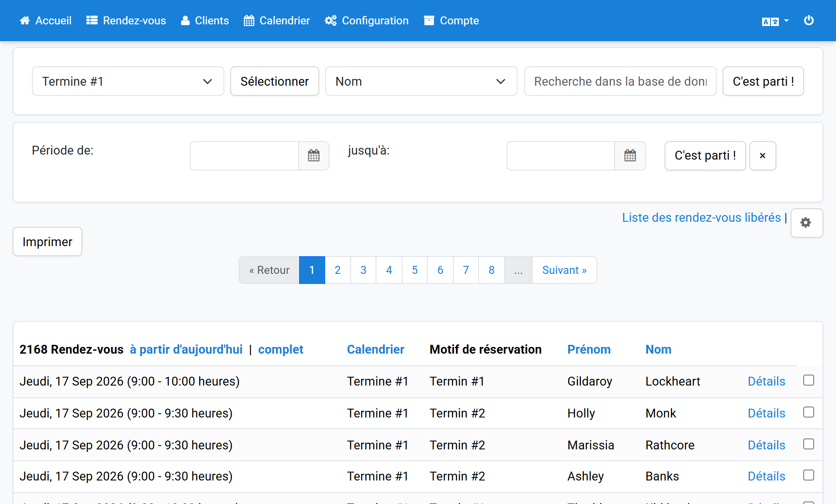Focus the jusqu'à date input

pyautogui.click(x=561, y=156)
